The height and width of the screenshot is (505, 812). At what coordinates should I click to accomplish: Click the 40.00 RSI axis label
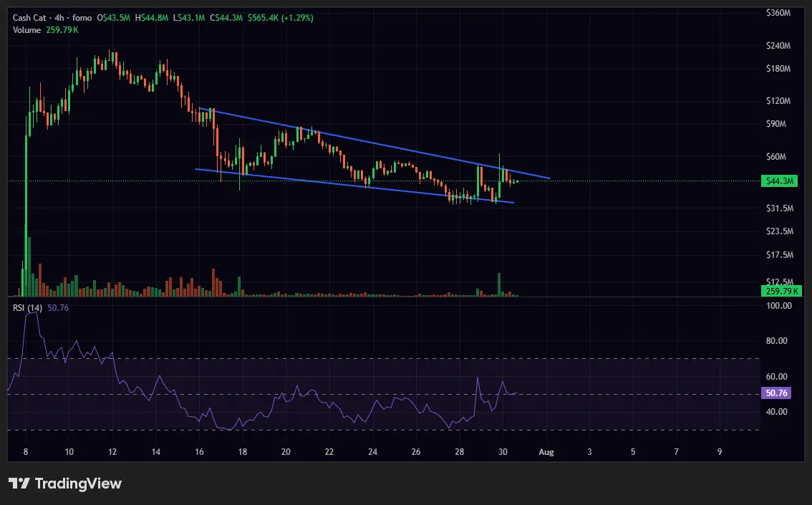776,412
